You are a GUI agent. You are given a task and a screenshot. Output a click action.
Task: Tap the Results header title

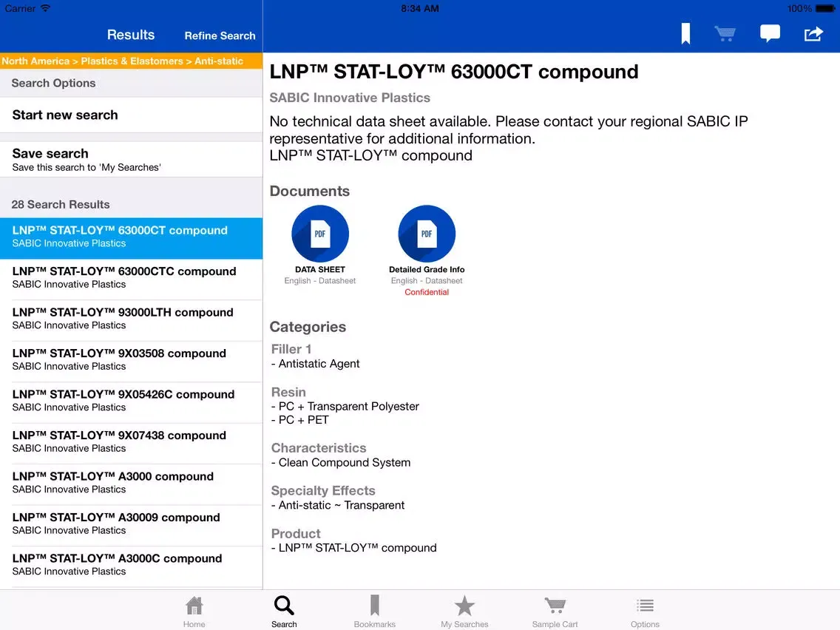point(131,35)
